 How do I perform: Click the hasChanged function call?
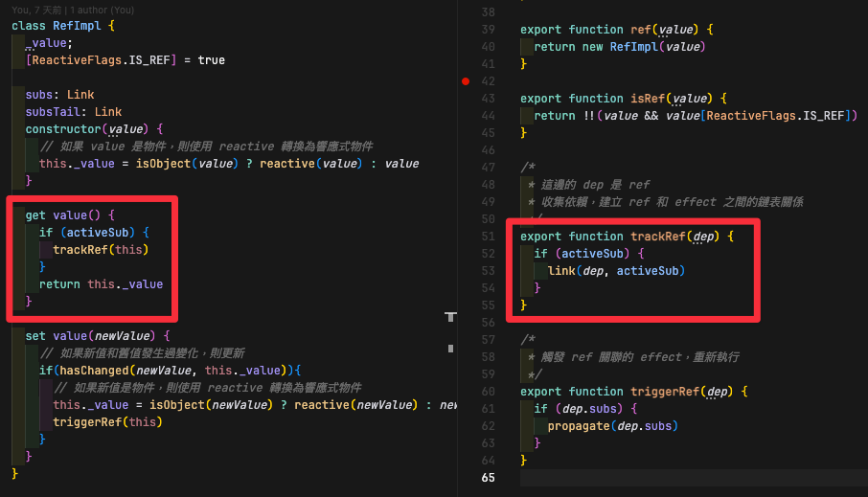(94, 371)
